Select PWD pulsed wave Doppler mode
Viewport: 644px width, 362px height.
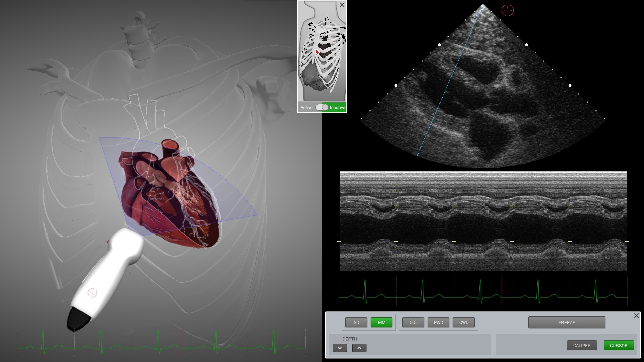pyautogui.click(x=438, y=322)
